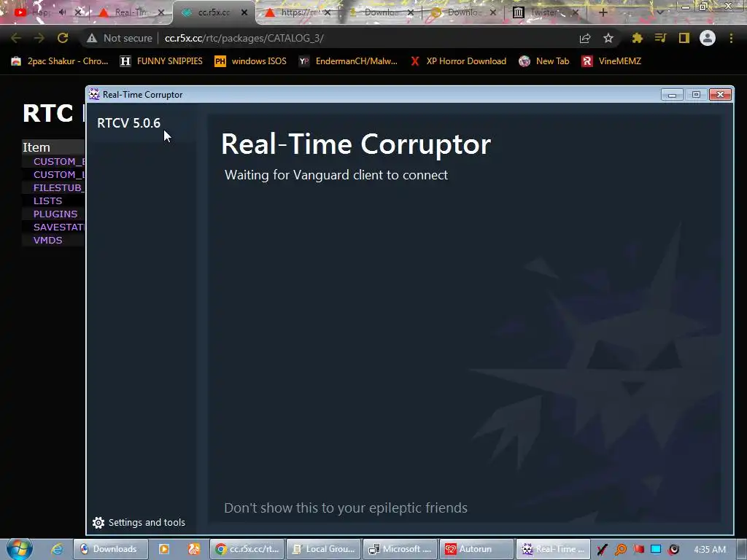This screenshot has width=747, height=560.
Task: Open the PLUGINS folder link
Action: [x=55, y=214]
